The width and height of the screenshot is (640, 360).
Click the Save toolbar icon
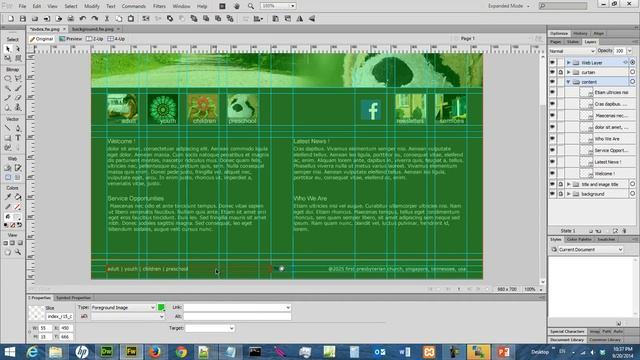click(23, 19)
